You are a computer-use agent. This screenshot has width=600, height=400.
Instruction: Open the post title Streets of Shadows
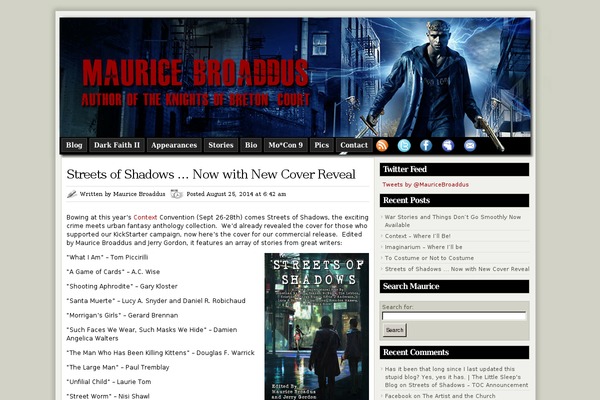point(211,175)
